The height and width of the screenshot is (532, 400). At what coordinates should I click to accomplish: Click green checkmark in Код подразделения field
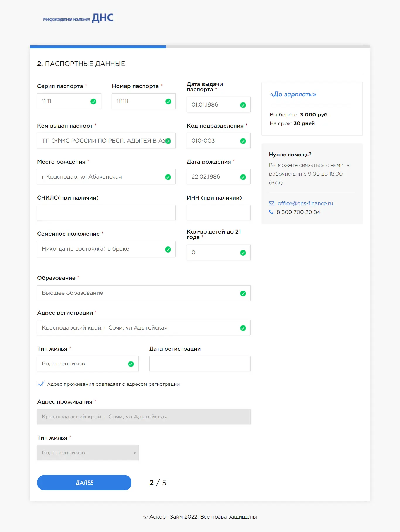tap(243, 141)
